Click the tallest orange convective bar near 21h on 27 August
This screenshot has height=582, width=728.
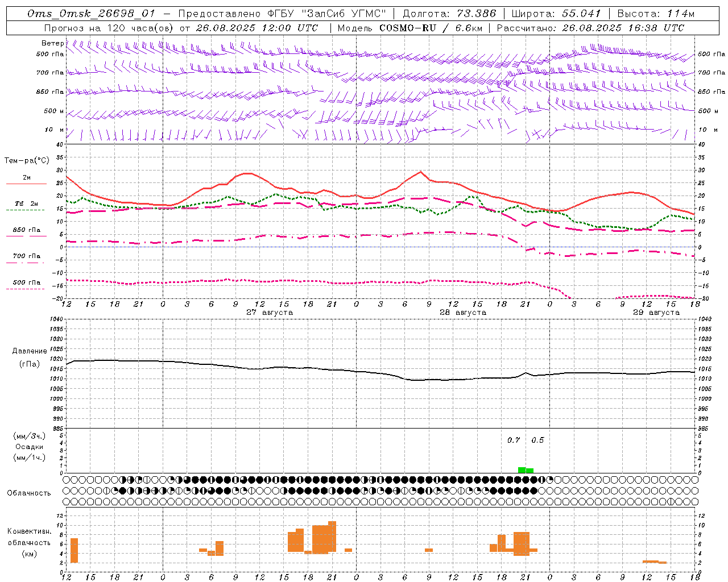[332, 537]
